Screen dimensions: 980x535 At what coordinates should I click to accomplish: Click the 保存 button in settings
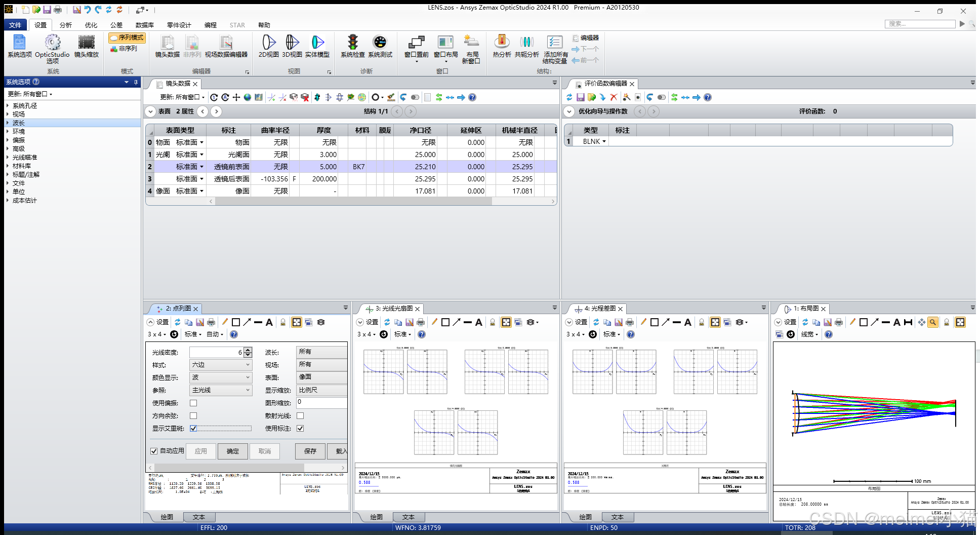(310, 451)
